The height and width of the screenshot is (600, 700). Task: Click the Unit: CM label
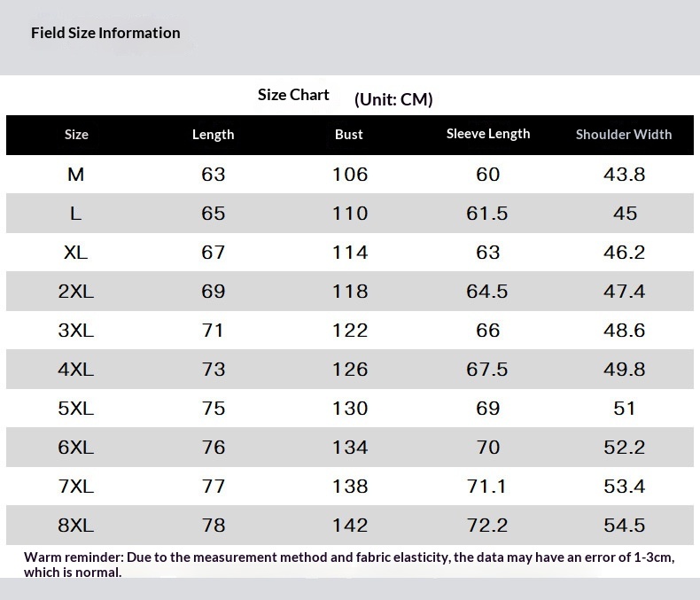(x=393, y=99)
